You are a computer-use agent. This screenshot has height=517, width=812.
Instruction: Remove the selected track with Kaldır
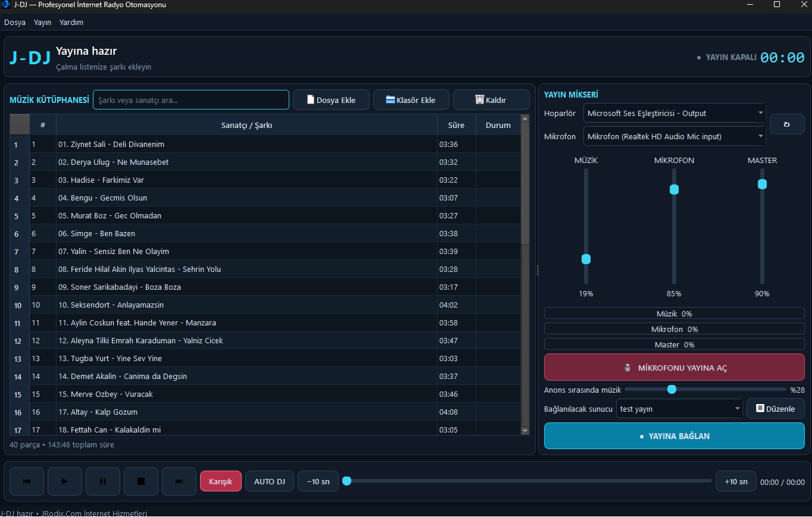pyautogui.click(x=491, y=100)
